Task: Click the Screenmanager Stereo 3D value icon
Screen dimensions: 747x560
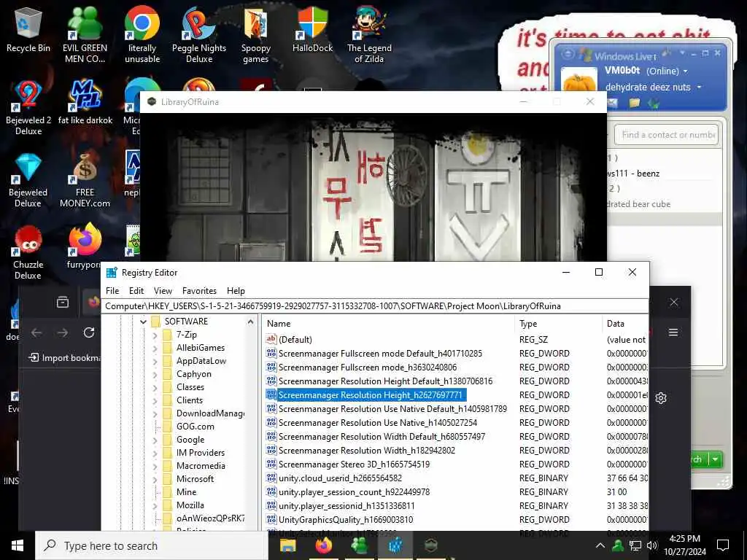Action: pos(271,464)
